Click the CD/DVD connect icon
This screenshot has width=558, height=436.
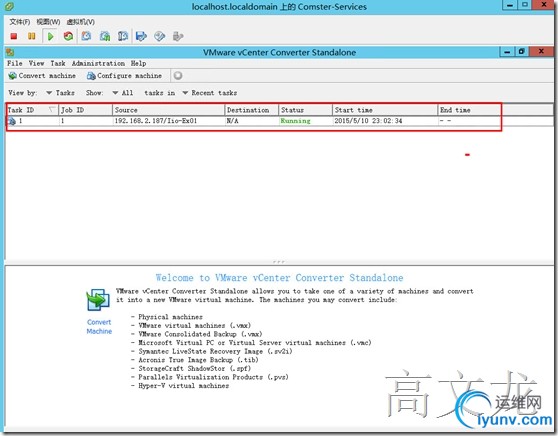(159, 36)
